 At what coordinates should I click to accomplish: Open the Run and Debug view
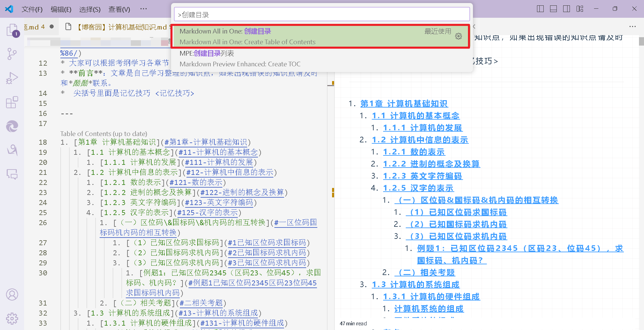pos(12,78)
